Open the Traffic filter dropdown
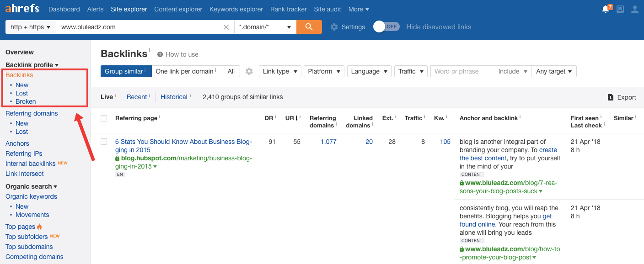 [x=411, y=71]
